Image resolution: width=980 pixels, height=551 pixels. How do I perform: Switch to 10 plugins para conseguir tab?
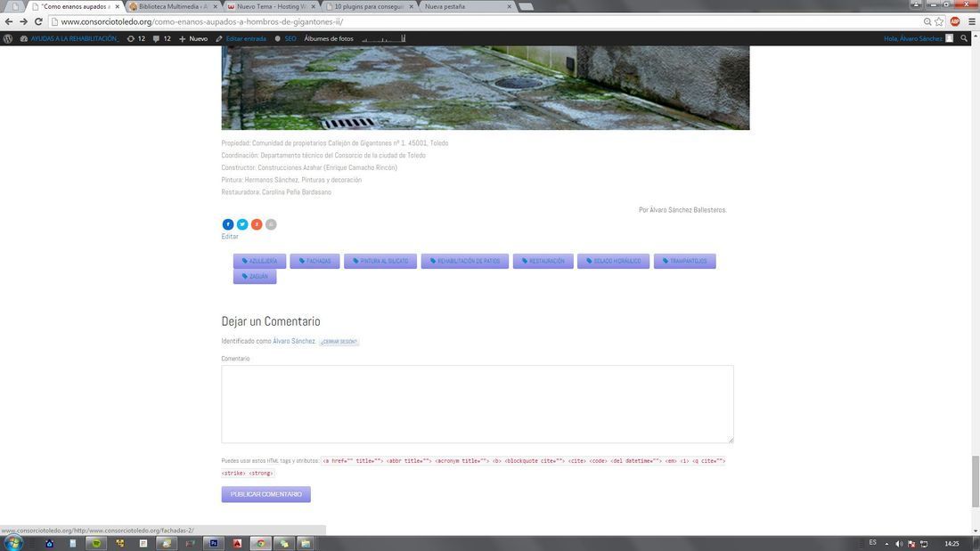[x=369, y=6]
